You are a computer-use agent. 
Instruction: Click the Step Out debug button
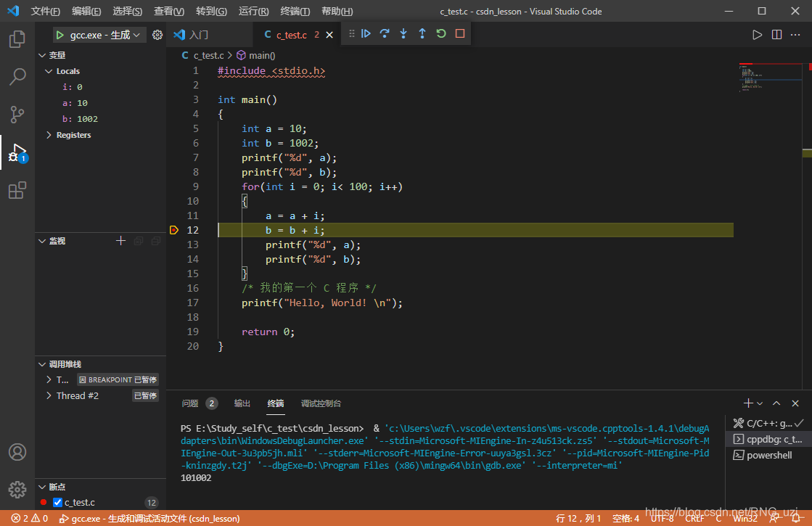(x=422, y=33)
